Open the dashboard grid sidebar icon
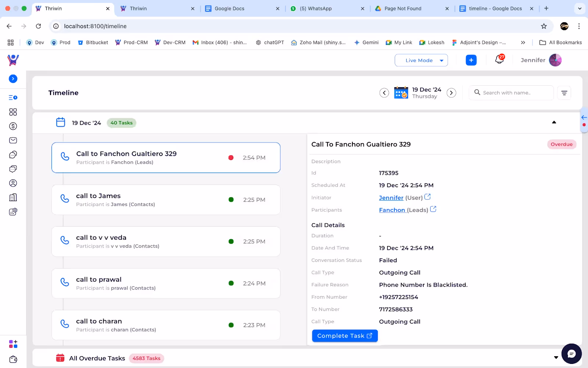Image resolution: width=588 pixels, height=368 pixels. [13, 112]
